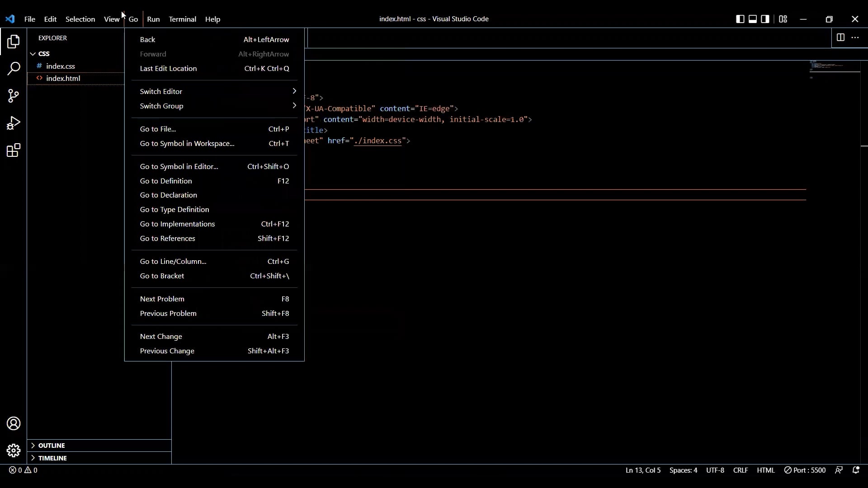Open the Source Control view icon
The width and height of the screenshot is (868, 488).
14,96
